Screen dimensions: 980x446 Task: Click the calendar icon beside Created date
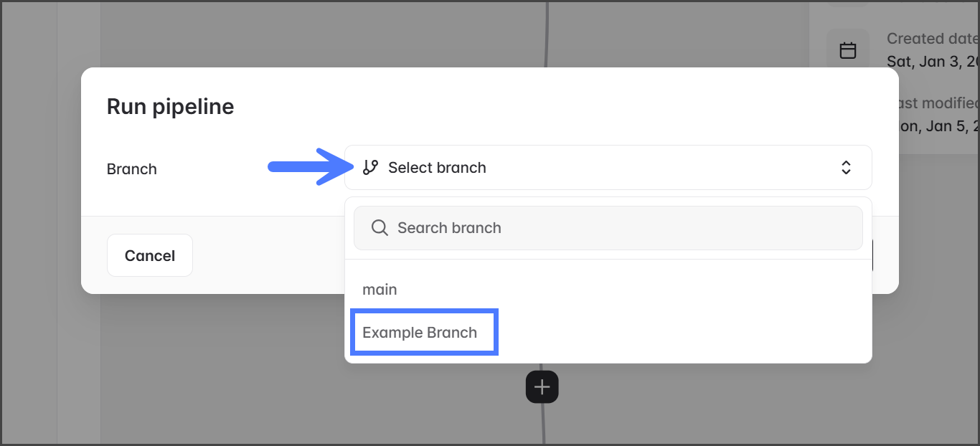point(848,50)
